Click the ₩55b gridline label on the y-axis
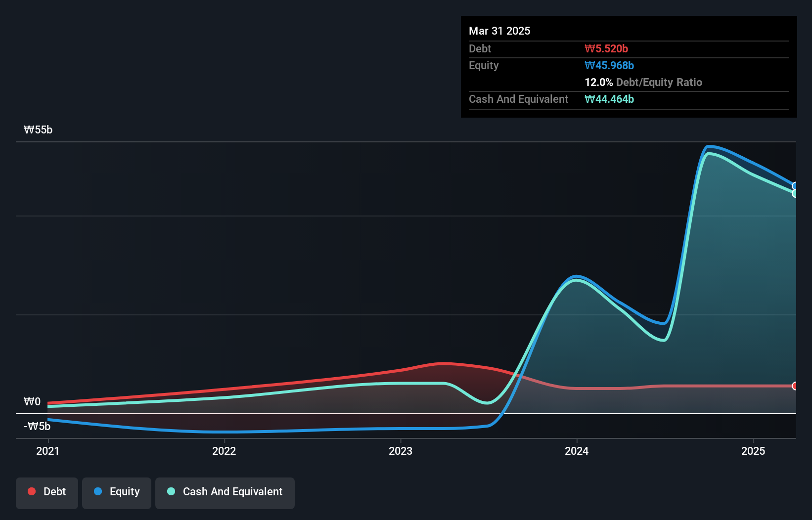Viewport: 812px width, 520px height. coord(38,130)
